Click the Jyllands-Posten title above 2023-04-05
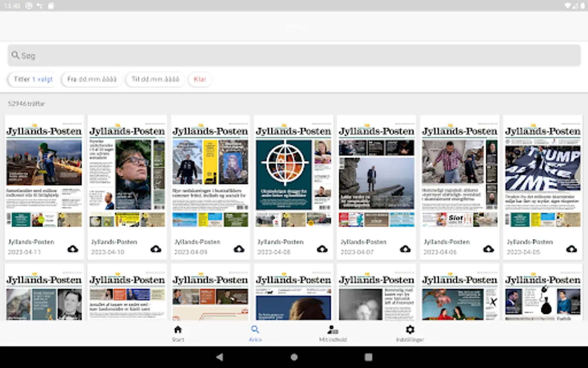 point(530,242)
